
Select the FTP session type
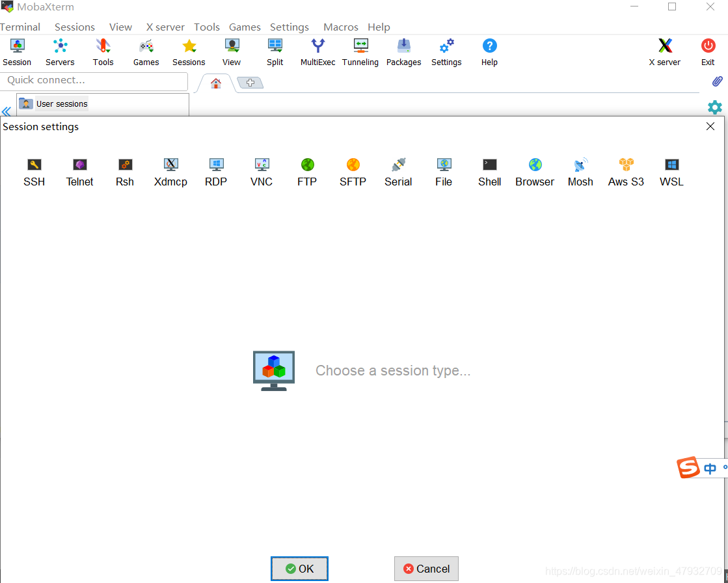pos(307,172)
